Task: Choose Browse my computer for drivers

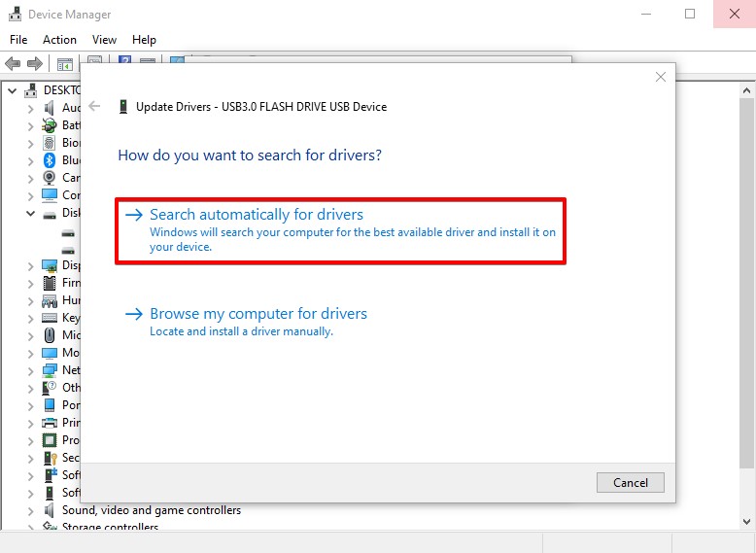Action: 258,314
